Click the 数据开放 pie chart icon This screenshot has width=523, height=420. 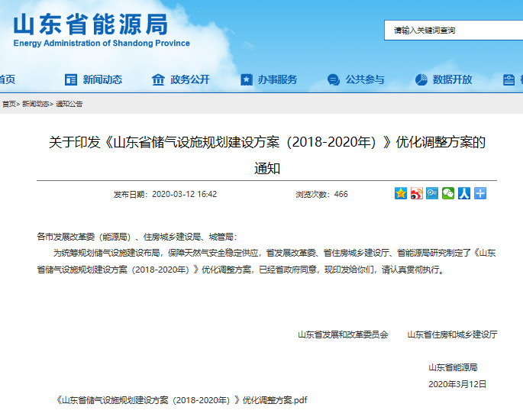[421, 79]
